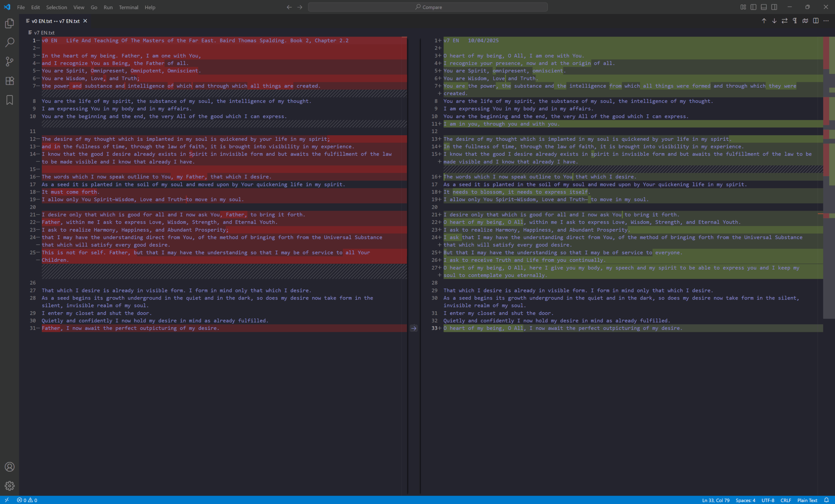835x504 pixels.
Task: Open the Selection menu
Action: pyautogui.click(x=56, y=7)
